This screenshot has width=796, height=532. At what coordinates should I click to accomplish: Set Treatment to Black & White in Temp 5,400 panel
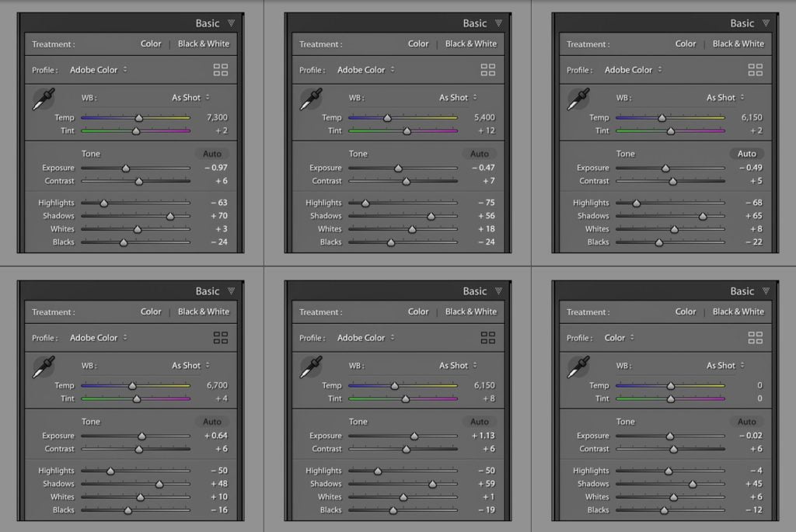(471, 43)
